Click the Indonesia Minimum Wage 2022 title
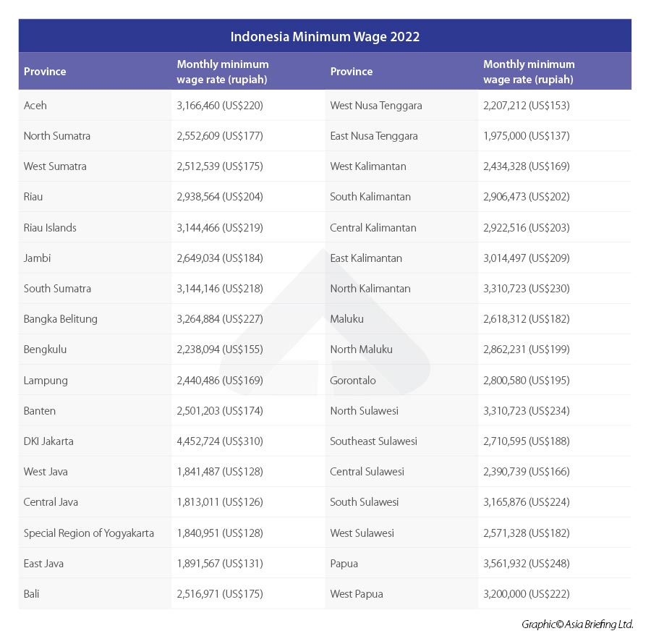The image size is (651, 644). [325, 36]
